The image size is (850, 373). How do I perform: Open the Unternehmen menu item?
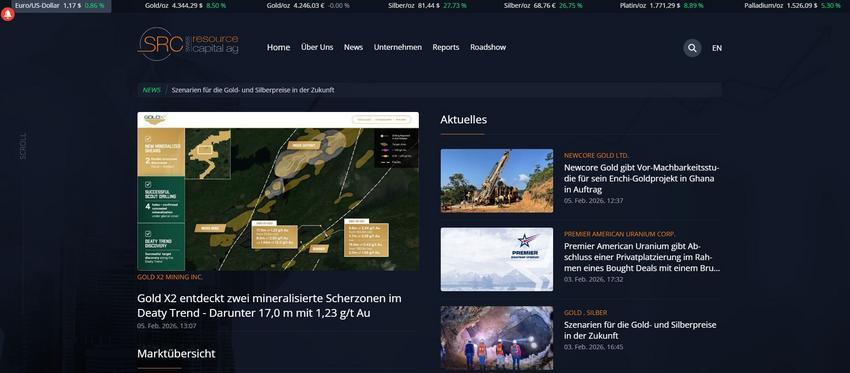[397, 47]
